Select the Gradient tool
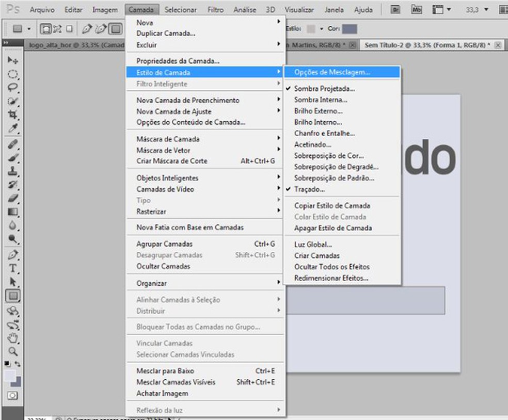508x420 pixels. click(12, 212)
